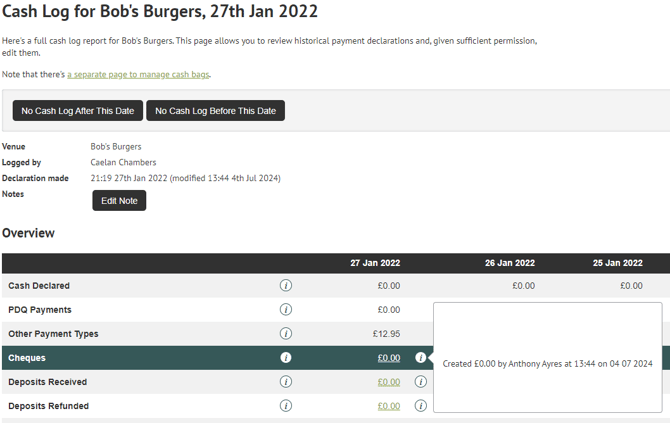Open info icon for Cash Declared row
This screenshot has height=423, width=670.
point(286,285)
